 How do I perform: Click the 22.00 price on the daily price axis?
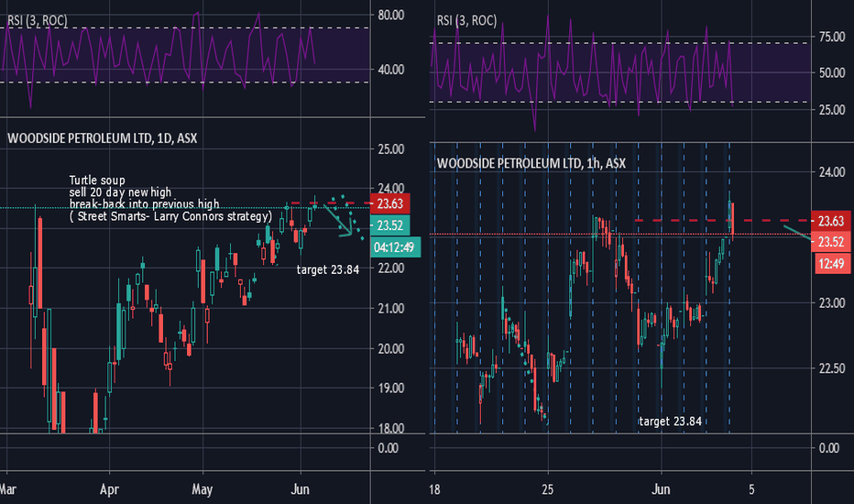[x=391, y=268]
